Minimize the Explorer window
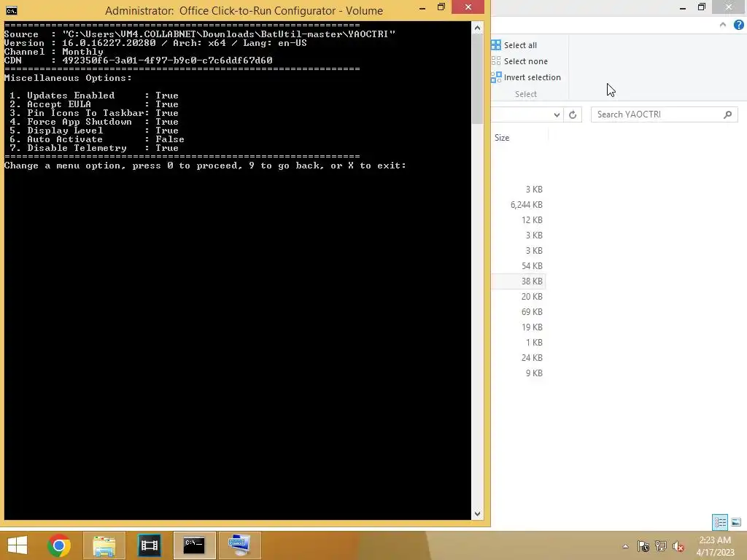 click(x=683, y=7)
